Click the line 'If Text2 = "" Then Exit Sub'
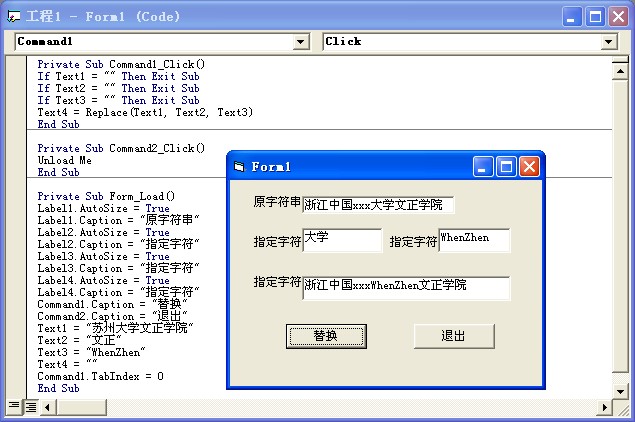635x422 pixels. coord(118,88)
